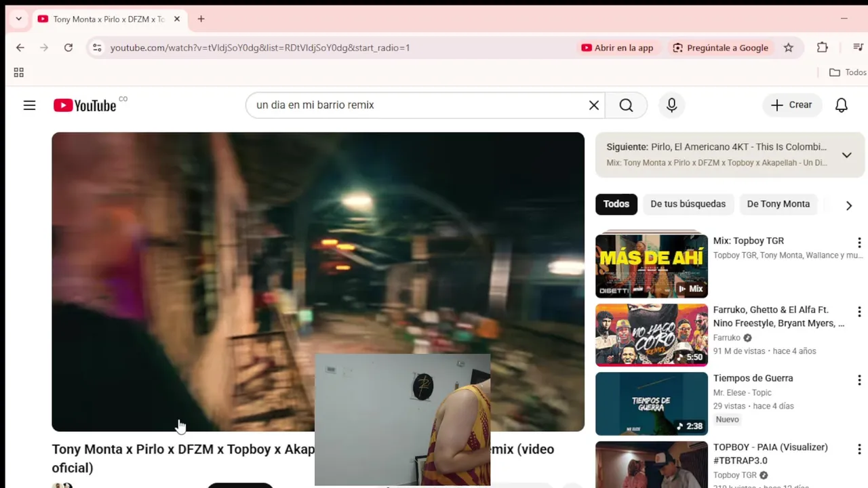Go to the YouTube home logo
Screen dimensions: 868x488
pos(85,105)
